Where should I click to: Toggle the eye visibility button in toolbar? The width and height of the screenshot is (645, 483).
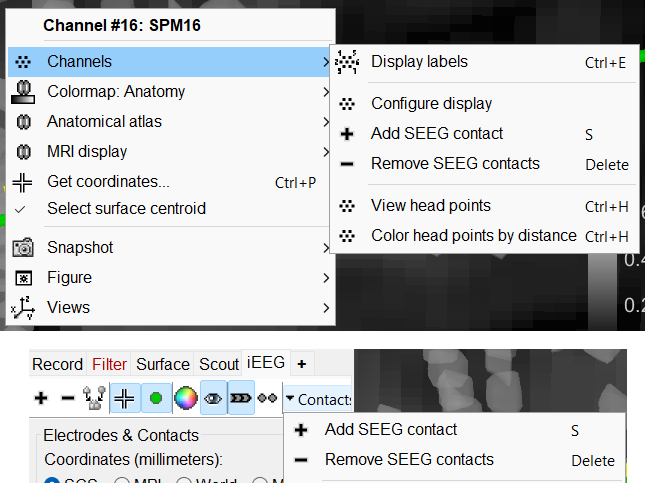(x=213, y=398)
